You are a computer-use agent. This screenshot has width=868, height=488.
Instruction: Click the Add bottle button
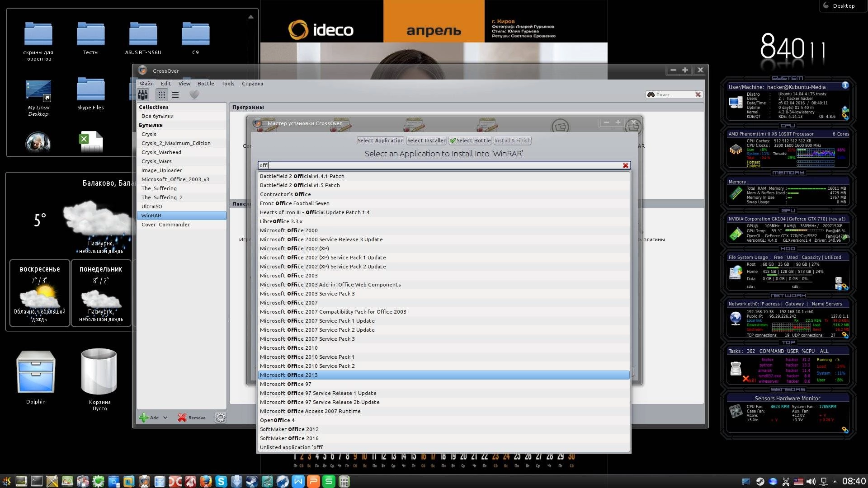pos(149,418)
